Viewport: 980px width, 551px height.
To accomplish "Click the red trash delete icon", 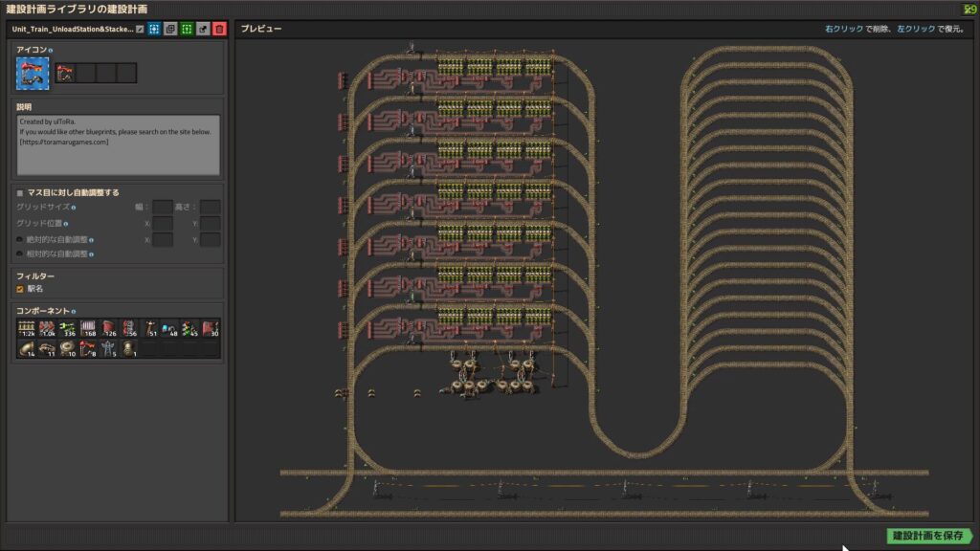I will (219, 30).
